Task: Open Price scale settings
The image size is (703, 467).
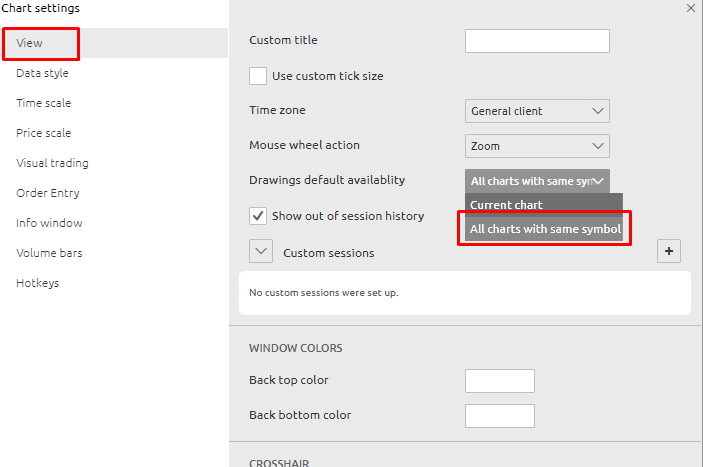Action: click(43, 133)
